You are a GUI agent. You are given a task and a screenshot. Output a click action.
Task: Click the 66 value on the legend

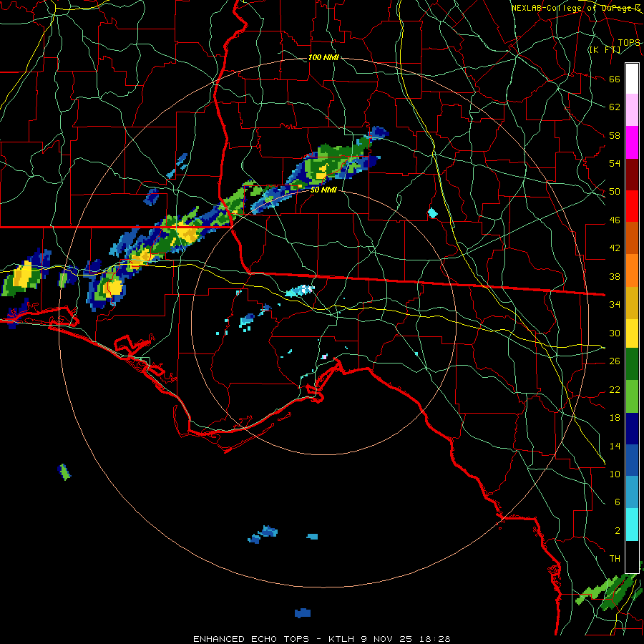click(615, 79)
